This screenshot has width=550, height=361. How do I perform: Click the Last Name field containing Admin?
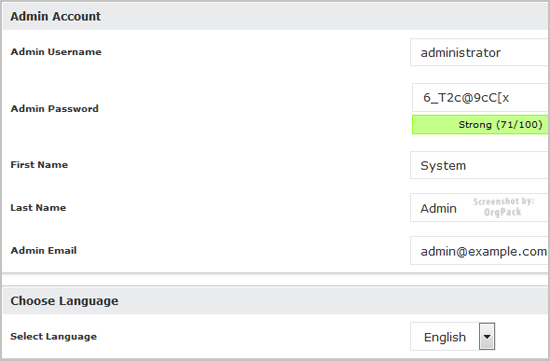(x=480, y=208)
